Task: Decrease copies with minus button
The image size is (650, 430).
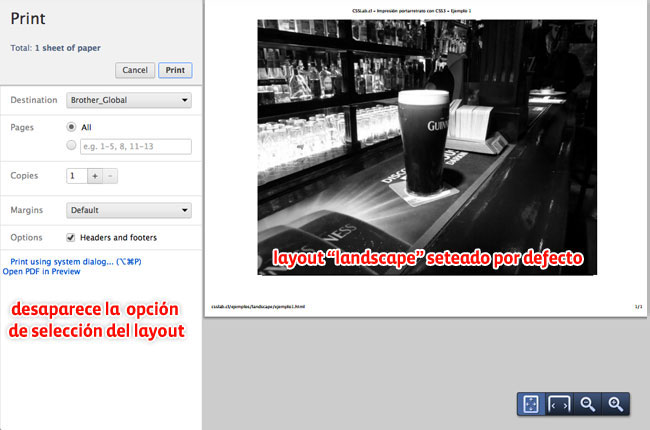Action: pos(110,176)
